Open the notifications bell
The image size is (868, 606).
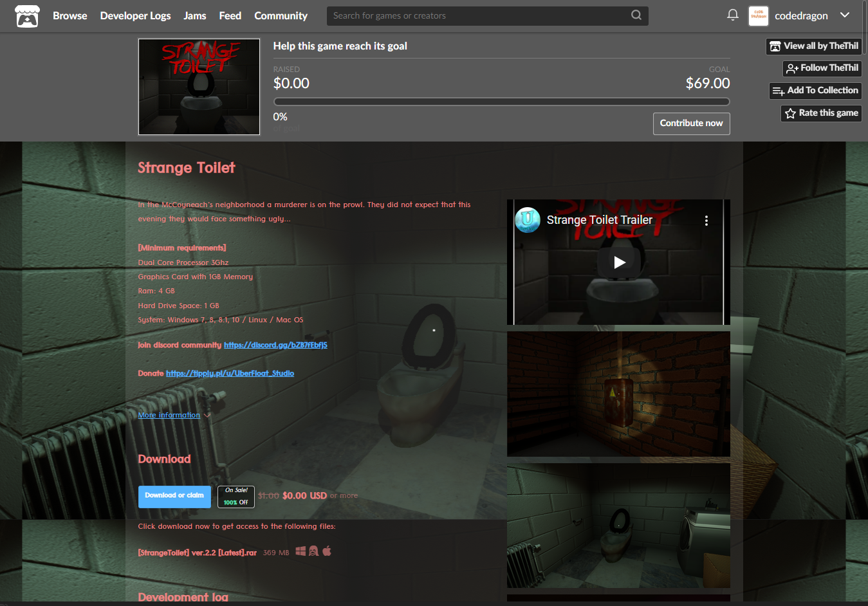[x=732, y=15]
